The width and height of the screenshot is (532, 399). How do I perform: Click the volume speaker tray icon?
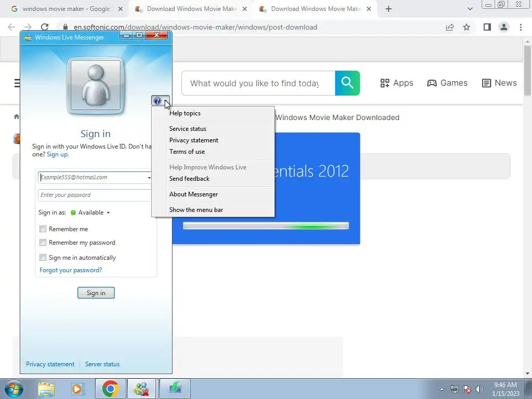pos(480,389)
